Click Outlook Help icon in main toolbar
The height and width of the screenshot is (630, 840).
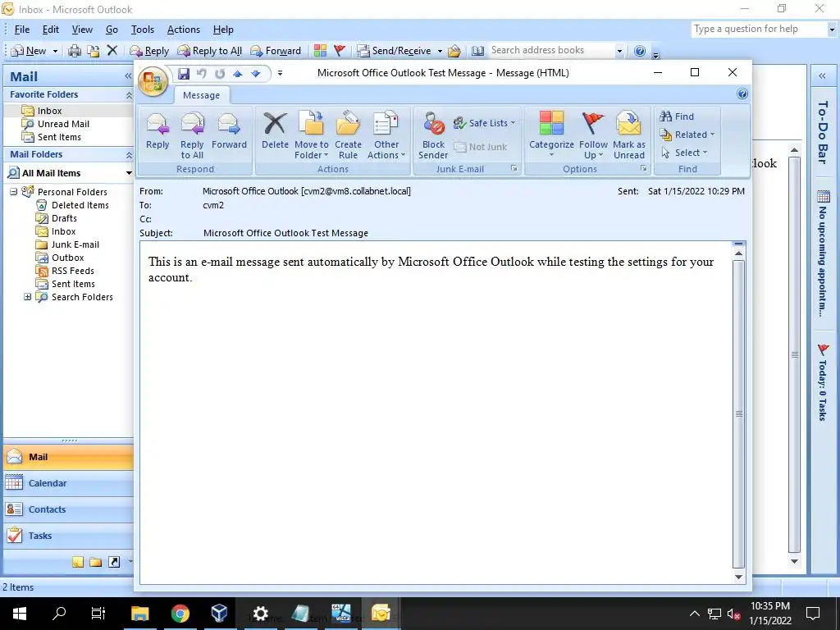click(640, 51)
